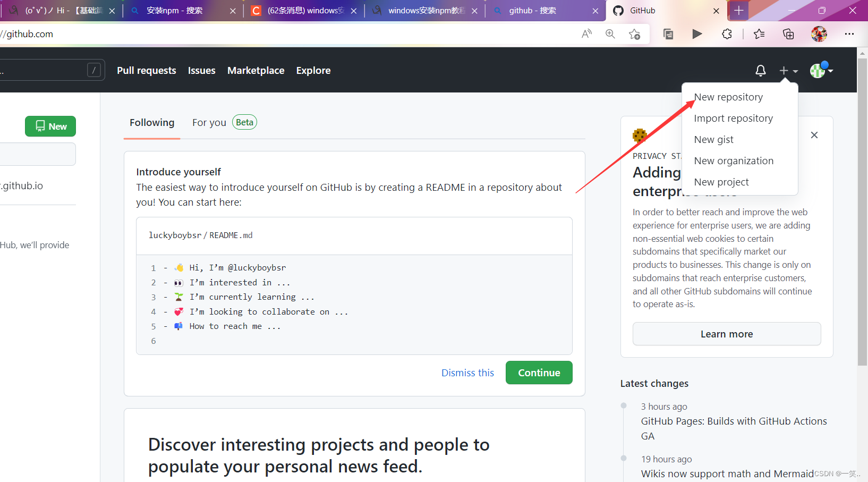868x482 pixels.
Task: Open user avatar profile menu
Action: pos(821,70)
